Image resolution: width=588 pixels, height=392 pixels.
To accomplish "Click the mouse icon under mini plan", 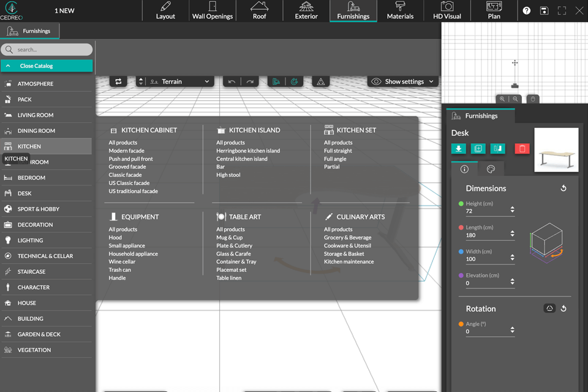I will pos(533,99).
